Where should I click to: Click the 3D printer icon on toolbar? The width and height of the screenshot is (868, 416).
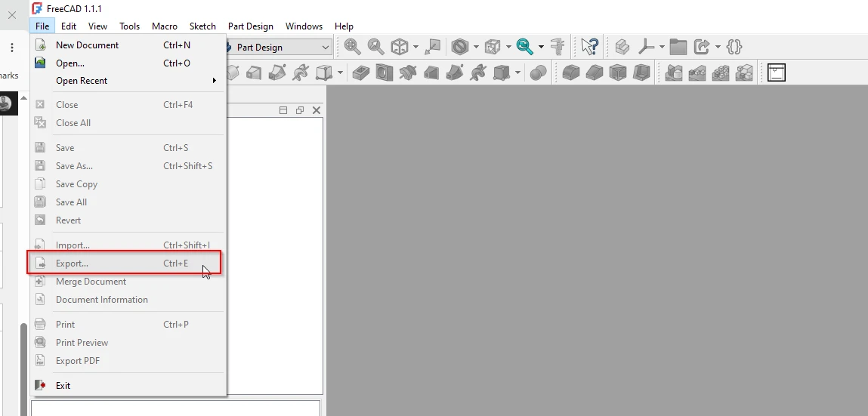pos(777,72)
